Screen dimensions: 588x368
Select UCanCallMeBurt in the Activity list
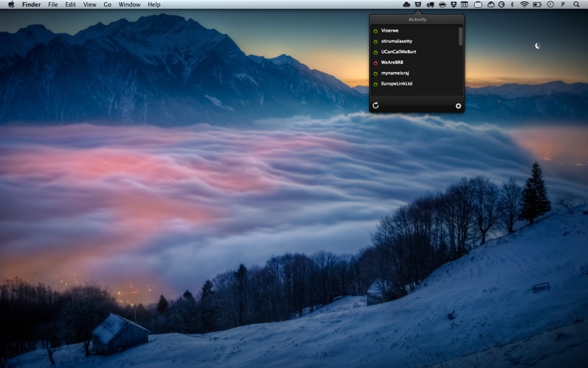[x=398, y=52]
